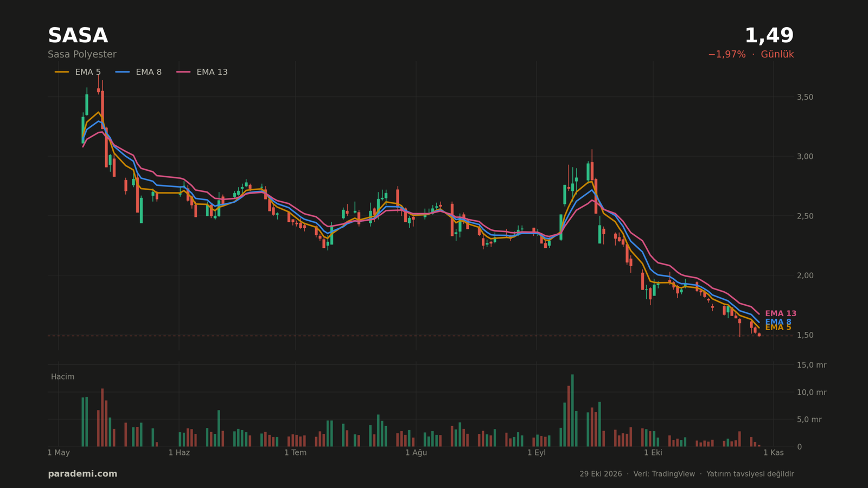Click the Hacim volume panel label
868x488 pixels.
coord(62,377)
